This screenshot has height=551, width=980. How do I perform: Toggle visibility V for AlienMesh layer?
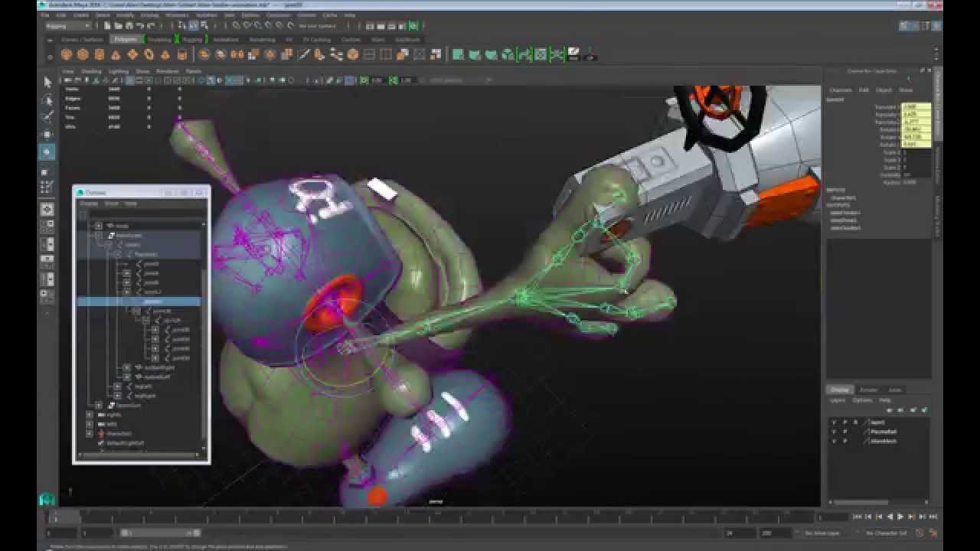(x=834, y=441)
